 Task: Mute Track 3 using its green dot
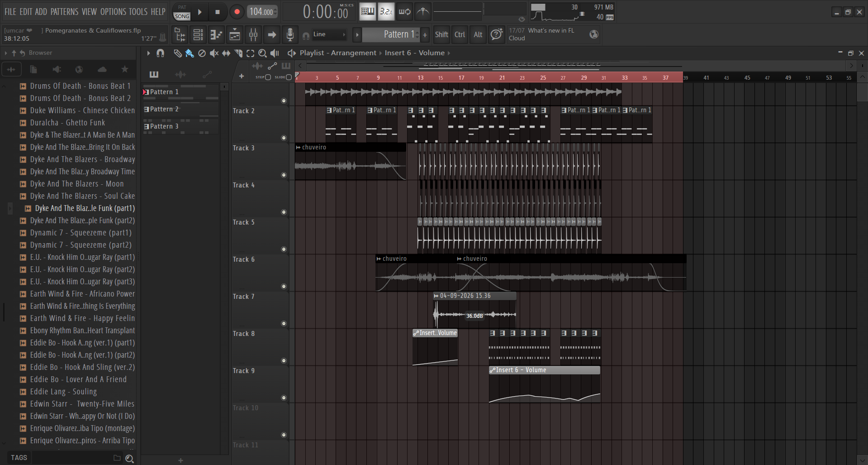(284, 175)
